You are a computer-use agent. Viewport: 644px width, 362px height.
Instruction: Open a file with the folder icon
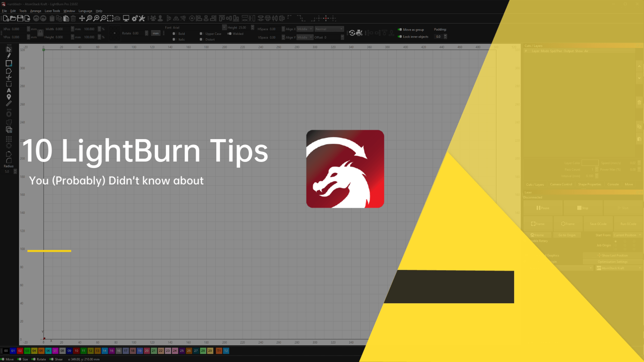tap(13, 18)
